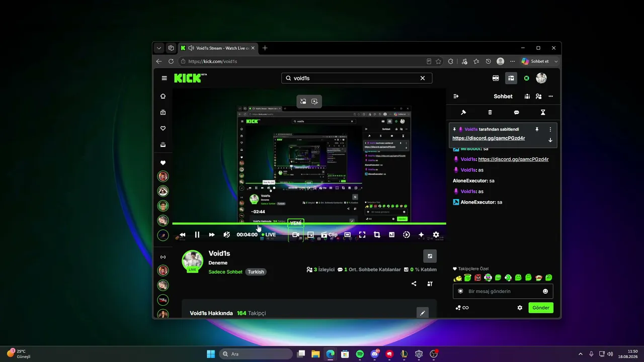Enable mini player picture-in-picture icon
Viewport: 644px width, 362px height.
tap(310, 235)
